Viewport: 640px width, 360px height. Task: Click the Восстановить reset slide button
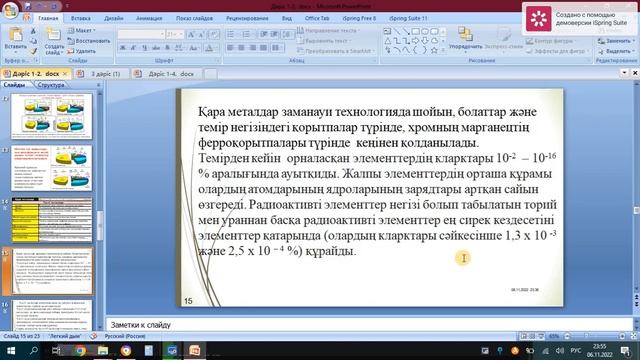click(89, 41)
